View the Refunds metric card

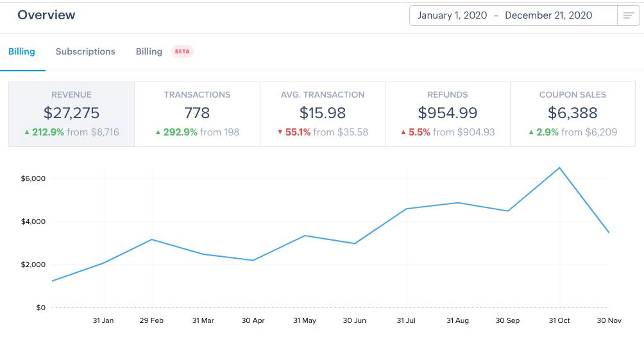pyautogui.click(x=447, y=114)
